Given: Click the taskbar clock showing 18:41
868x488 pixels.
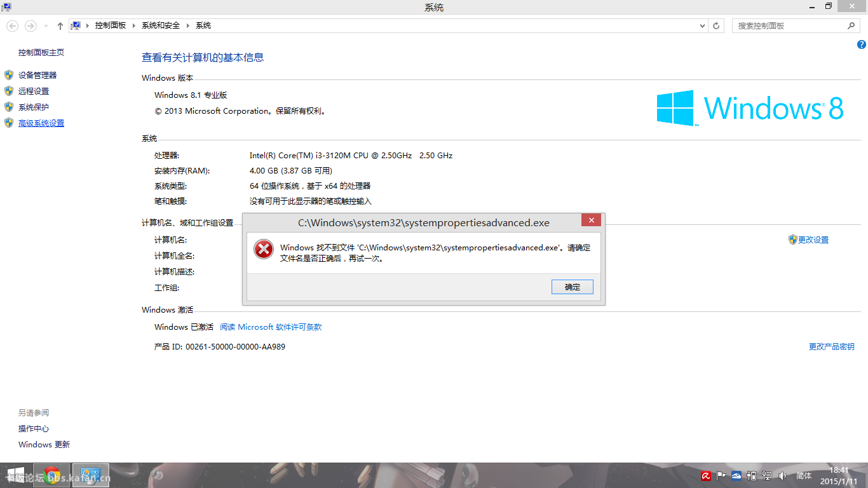Looking at the screenshot, I should click(839, 475).
